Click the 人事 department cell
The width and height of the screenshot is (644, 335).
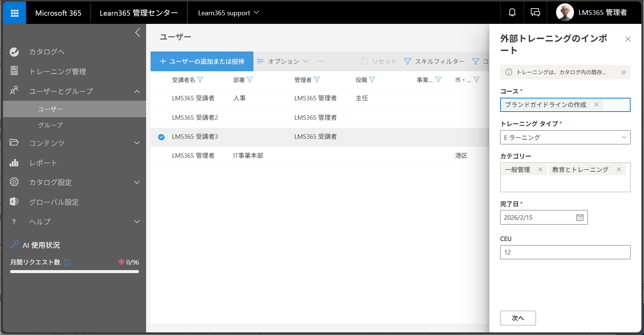(x=239, y=98)
